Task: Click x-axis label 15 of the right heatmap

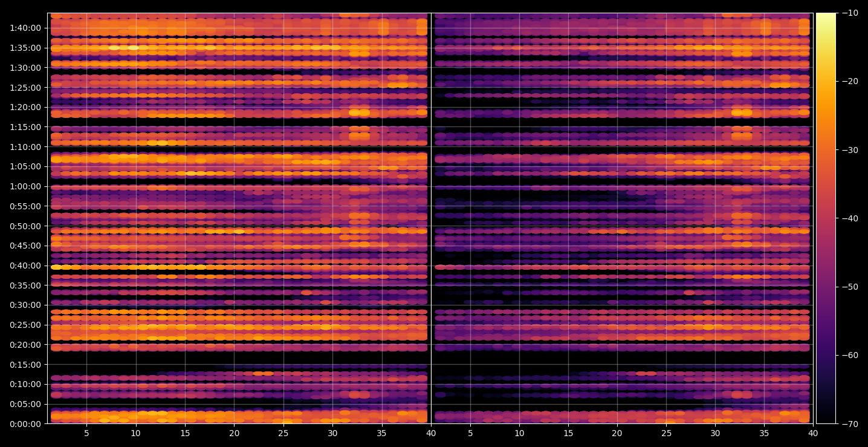Action: pyautogui.click(x=568, y=433)
